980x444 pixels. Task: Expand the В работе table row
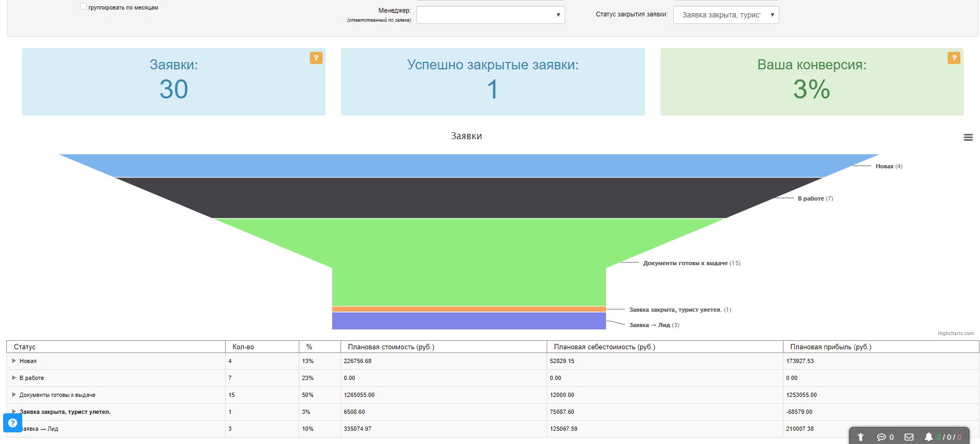pyautogui.click(x=14, y=378)
